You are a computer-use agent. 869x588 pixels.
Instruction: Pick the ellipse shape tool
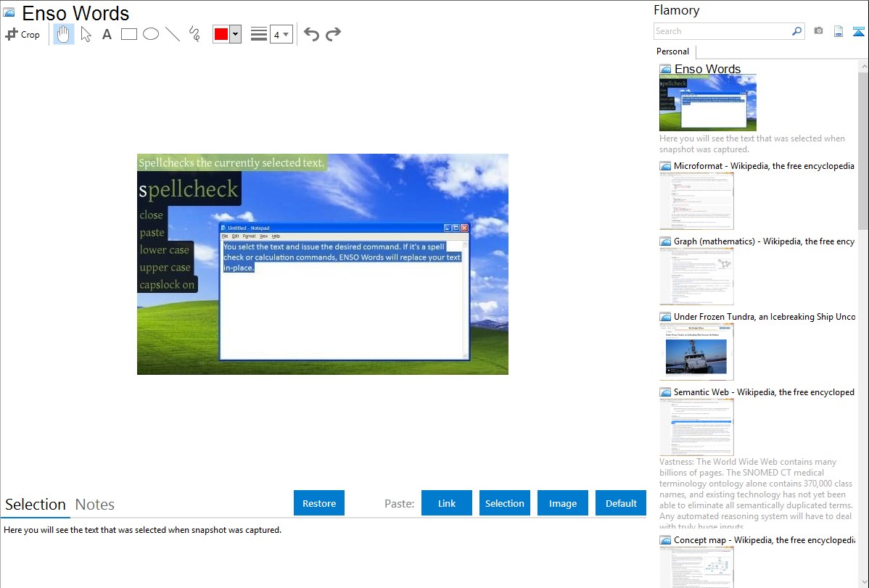(x=151, y=34)
